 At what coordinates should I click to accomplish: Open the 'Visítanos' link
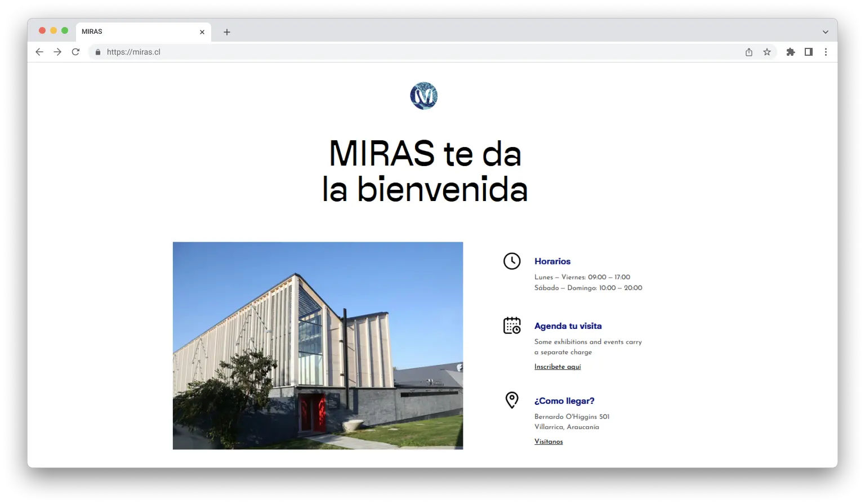click(x=549, y=441)
